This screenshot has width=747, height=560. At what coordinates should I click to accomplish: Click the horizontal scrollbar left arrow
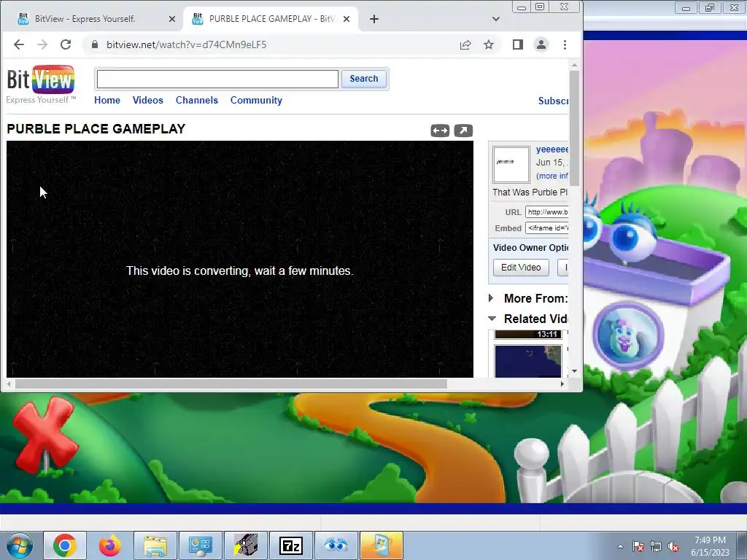9,384
